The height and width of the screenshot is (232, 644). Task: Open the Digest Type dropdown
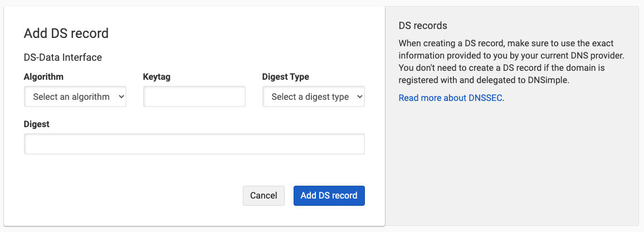(314, 96)
